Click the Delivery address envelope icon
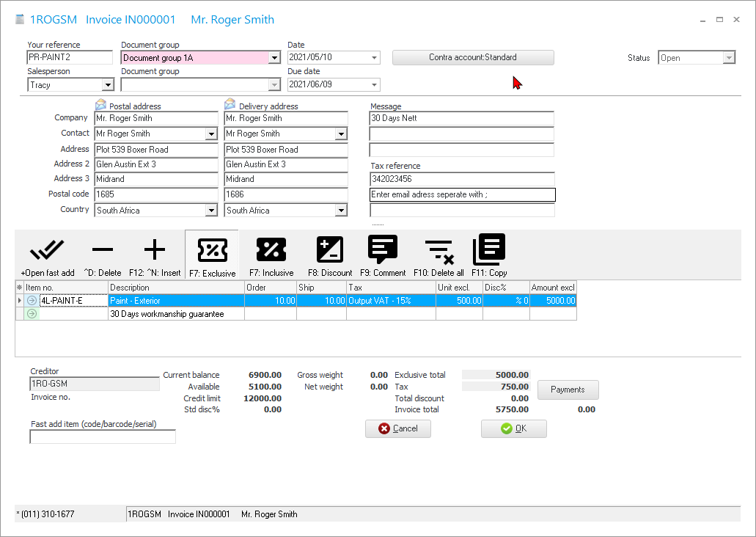Screen dimensions: 756x537 pos(230,105)
